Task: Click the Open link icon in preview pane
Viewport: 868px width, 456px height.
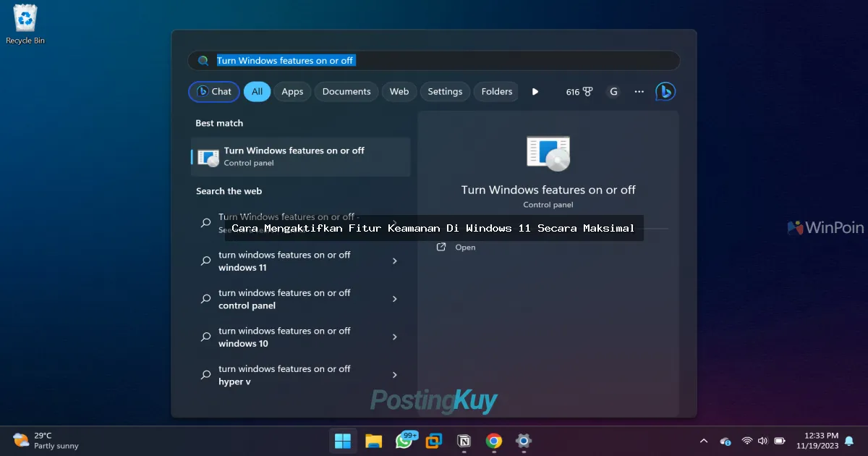Action: [441, 247]
